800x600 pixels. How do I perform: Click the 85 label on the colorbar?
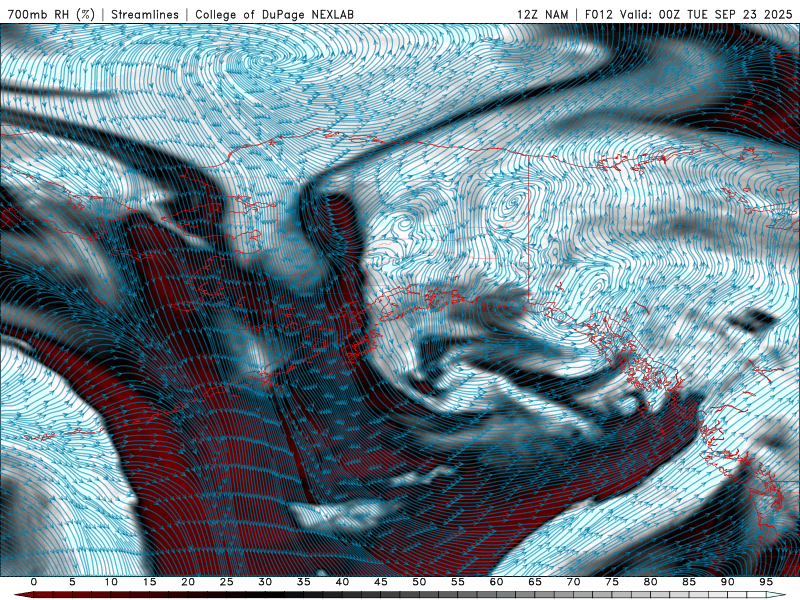point(689,582)
